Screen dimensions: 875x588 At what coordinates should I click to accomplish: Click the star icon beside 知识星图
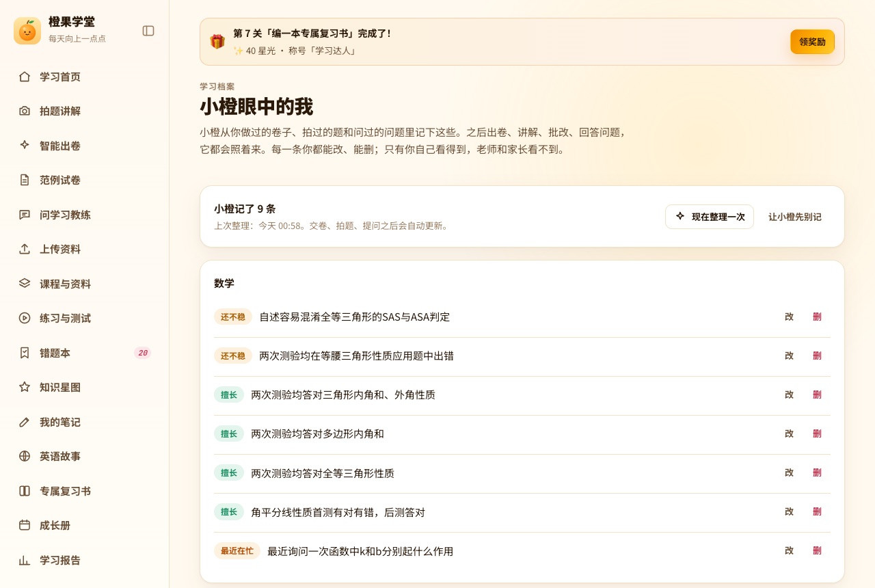click(25, 387)
